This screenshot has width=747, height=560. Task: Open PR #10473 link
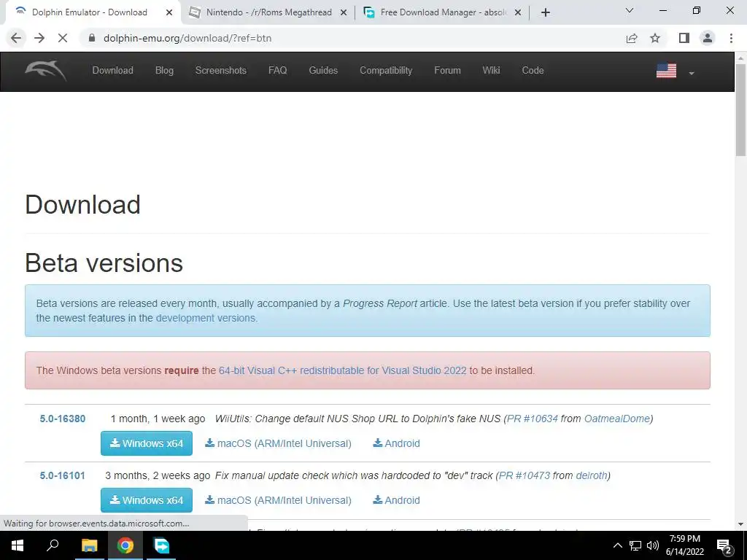tap(525, 475)
